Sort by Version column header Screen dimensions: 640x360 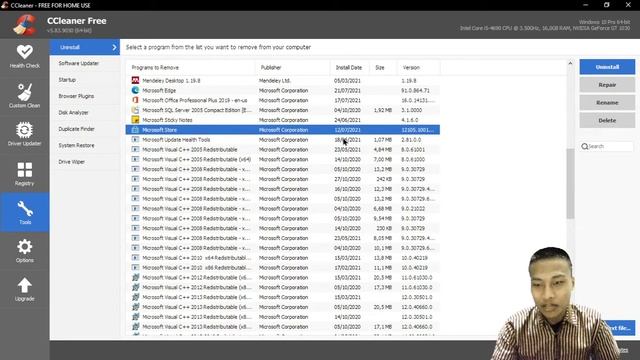point(419,68)
